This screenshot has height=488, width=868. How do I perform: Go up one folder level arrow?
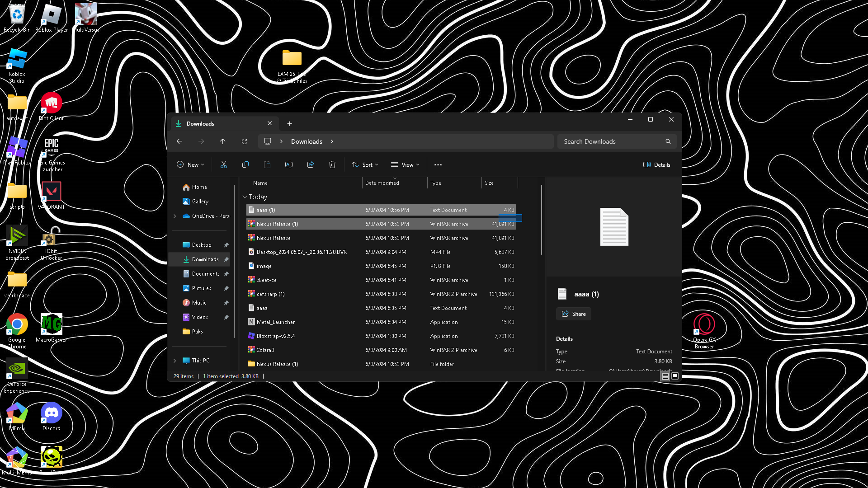(x=223, y=141)
